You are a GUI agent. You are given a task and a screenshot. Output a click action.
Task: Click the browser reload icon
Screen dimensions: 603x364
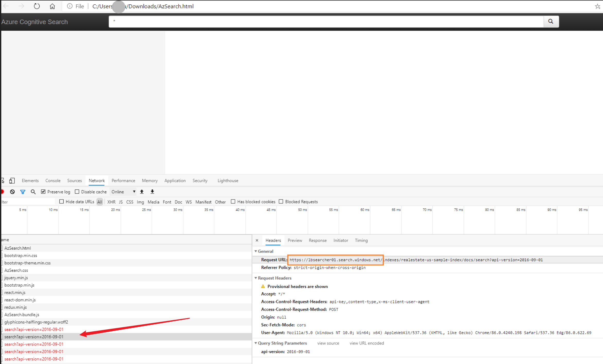(x=37, y=6)
